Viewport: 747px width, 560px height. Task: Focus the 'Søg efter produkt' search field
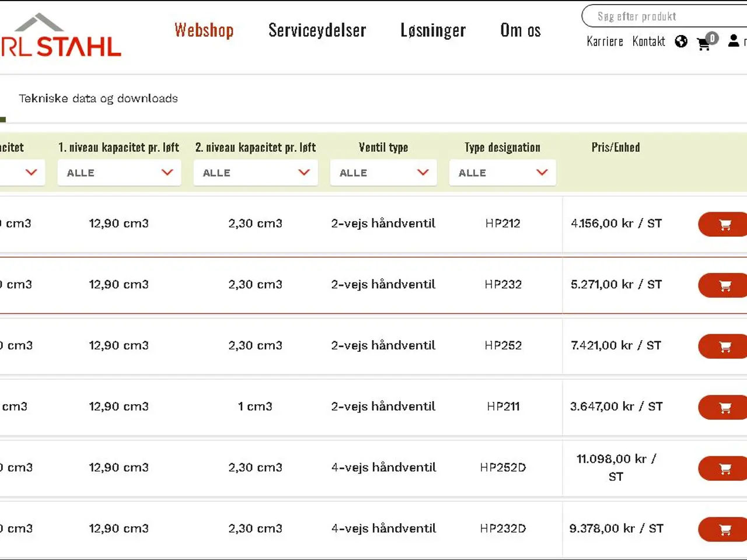pyautogui.click(x=665, y=16)
